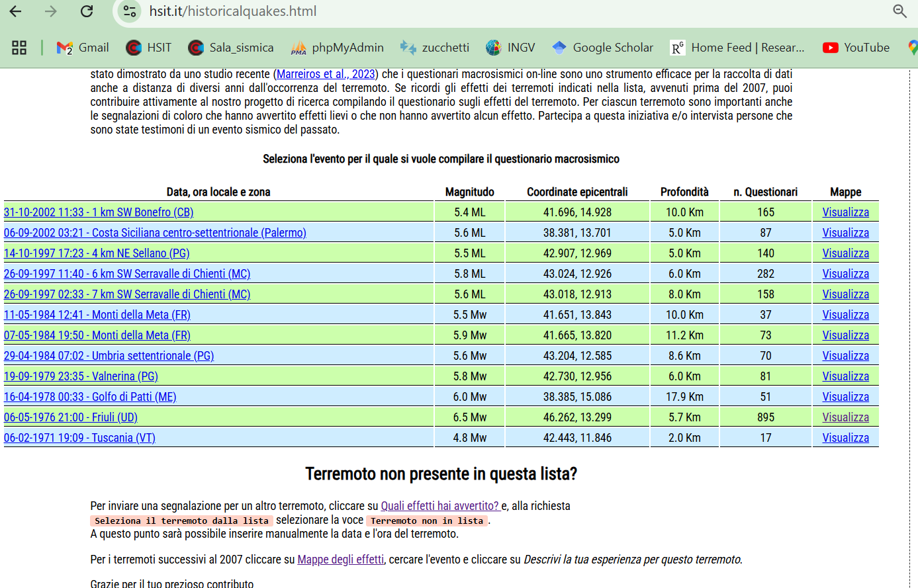
Task: View maps for the 5.6 ML Serravalle earthquake
Action: [846, 294]
